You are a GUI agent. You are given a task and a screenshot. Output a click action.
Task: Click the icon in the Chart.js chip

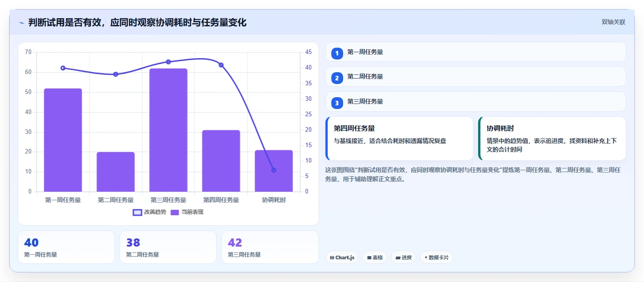pyautogui.click(x=332, y=258)
